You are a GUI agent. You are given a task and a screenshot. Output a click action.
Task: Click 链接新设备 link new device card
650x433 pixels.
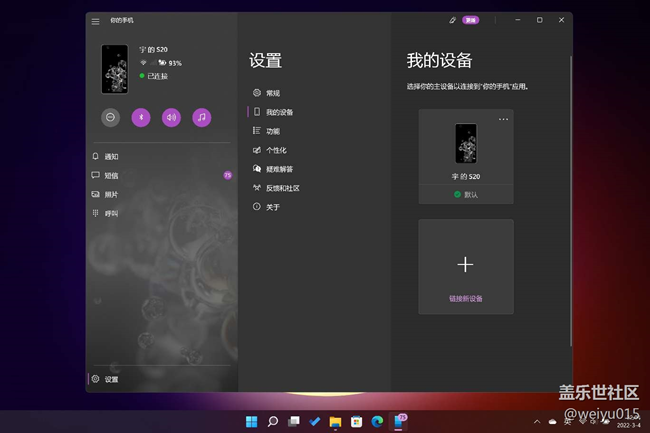[x=466, y=267]
